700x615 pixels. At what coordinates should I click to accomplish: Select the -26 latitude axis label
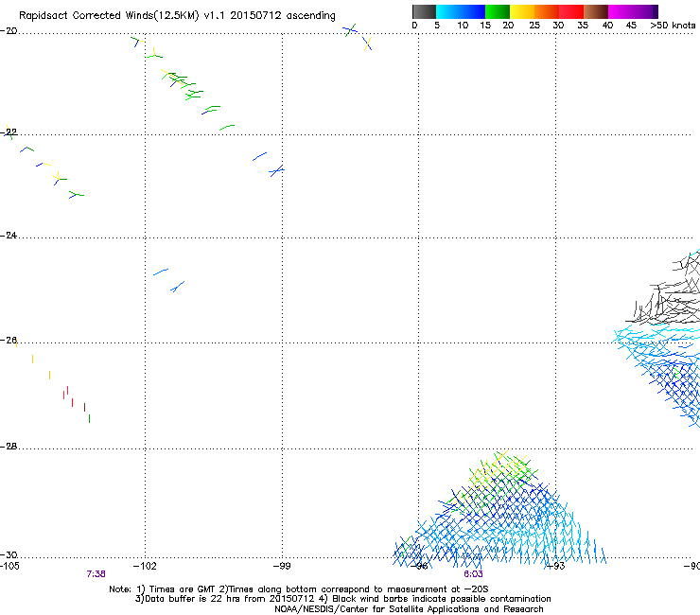pos(9,341)
